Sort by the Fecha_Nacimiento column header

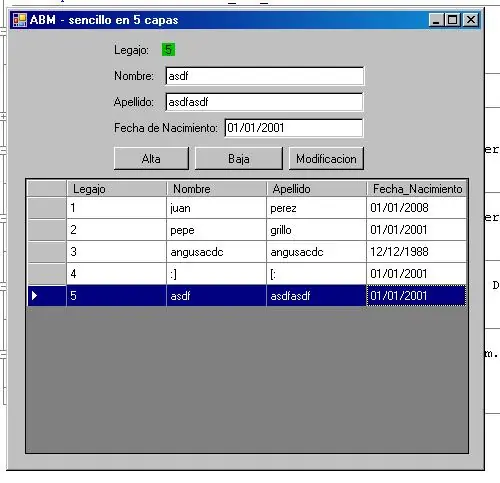click(x=417, y=189)
